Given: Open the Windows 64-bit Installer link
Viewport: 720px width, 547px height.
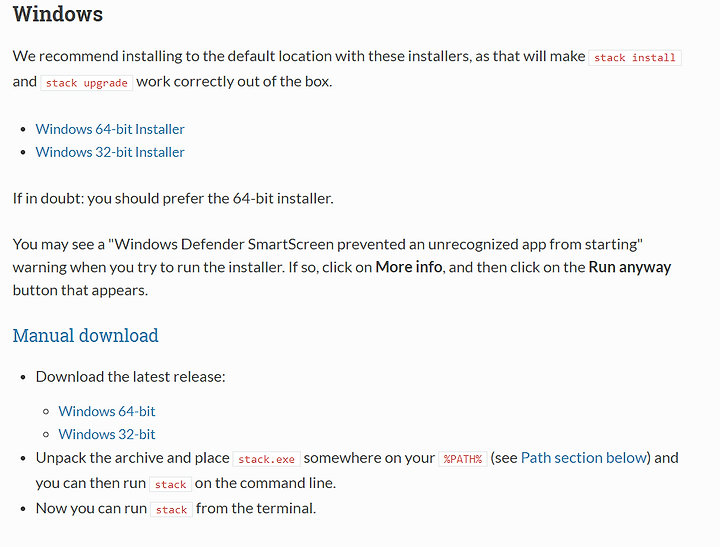Looking at the screenshot, I should point(110,129).
